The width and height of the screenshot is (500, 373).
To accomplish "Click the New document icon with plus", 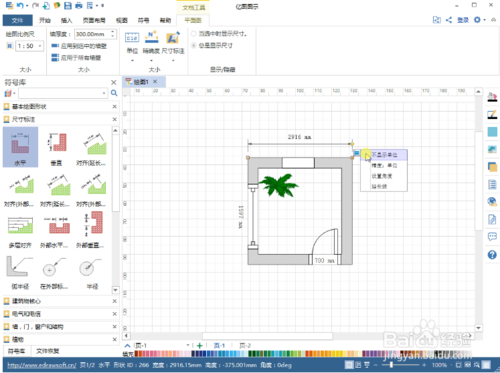I will pyautogui.click(x=47, y=5).
